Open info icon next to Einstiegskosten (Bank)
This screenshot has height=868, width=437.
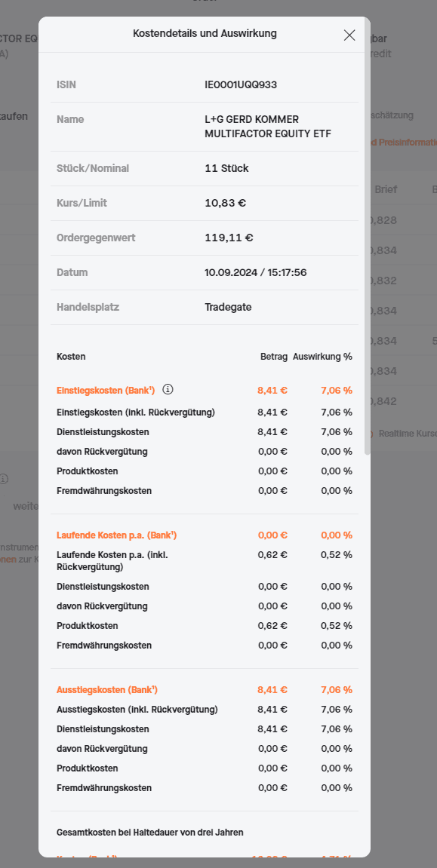point(168,390)
